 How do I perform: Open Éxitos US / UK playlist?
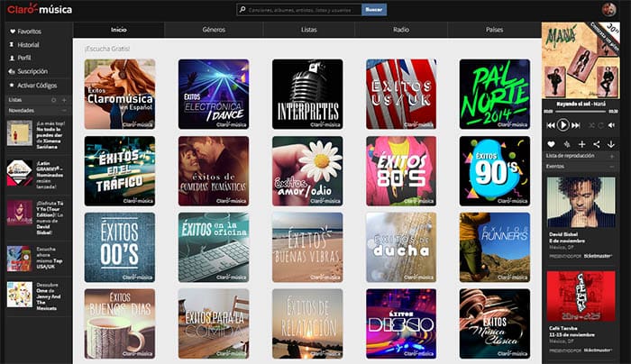(401, 94)
